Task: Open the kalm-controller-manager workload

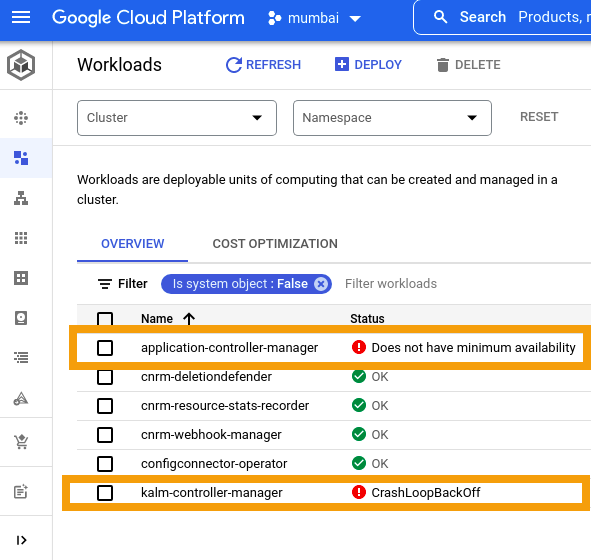Action: [211, 493]
